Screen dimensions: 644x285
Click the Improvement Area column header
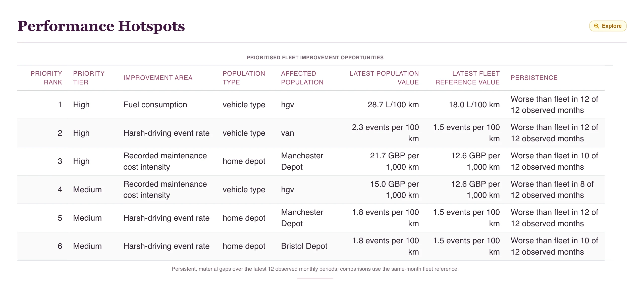click(x=158, y=78)
